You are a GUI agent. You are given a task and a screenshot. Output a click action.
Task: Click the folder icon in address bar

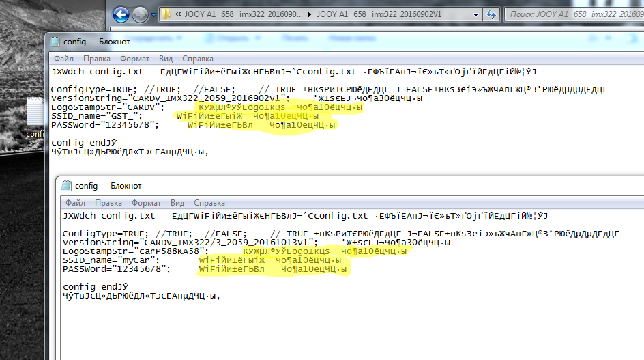coord(166,14)
